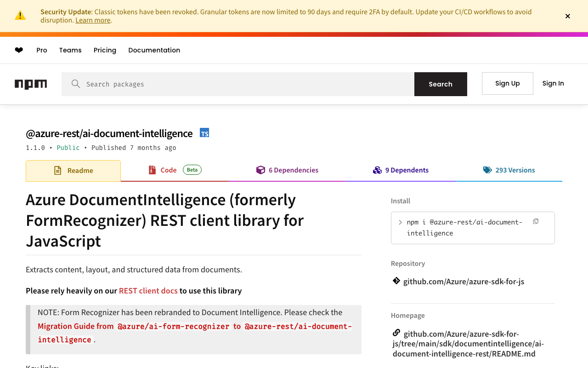
Task: Open the Readme tab
Action: pyautogui.click(x=73, y=171)
